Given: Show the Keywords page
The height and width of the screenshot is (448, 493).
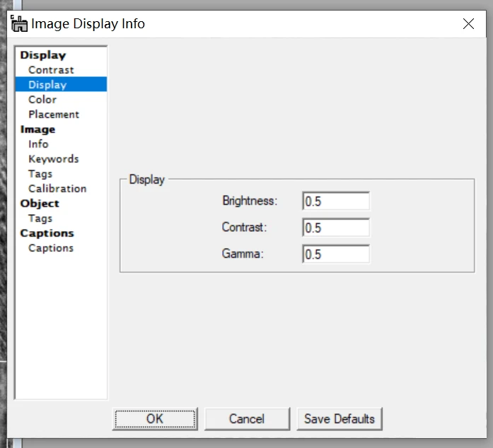Looking at the screenshot, I should coord(53,159).
